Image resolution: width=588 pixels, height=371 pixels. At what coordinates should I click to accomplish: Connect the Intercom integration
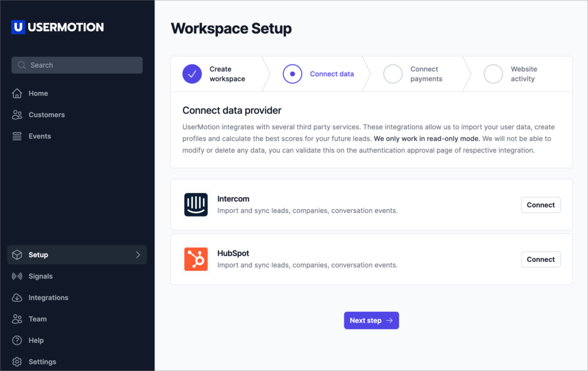(540, 204)
